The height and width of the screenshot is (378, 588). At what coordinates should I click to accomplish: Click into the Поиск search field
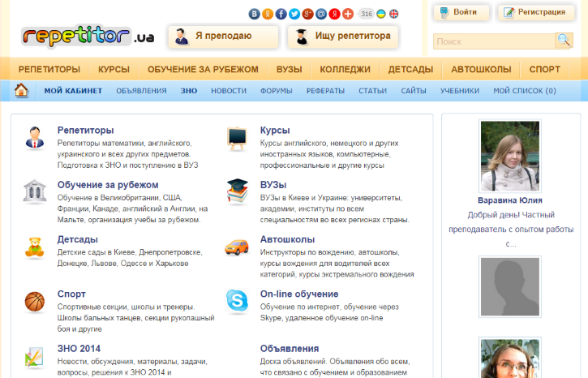click(x=494, y=41)
